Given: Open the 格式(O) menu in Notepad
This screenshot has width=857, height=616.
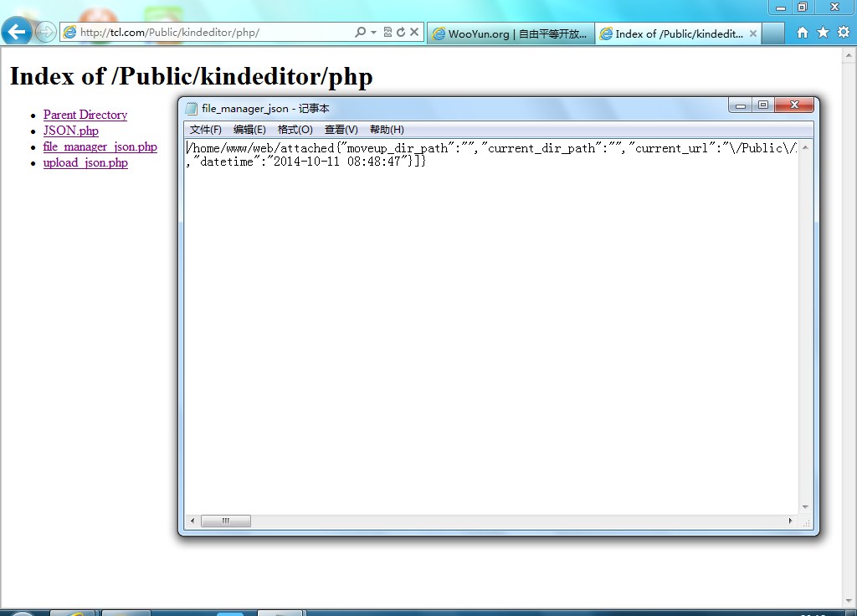Looking at the screenshot, I should pos(295,130).
